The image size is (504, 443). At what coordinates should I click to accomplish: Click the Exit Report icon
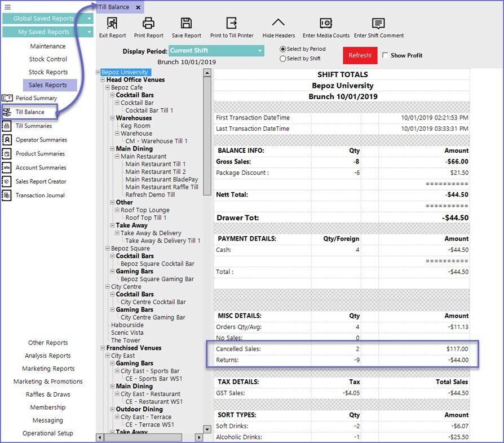pyautogui.click(x=112, y=24)
